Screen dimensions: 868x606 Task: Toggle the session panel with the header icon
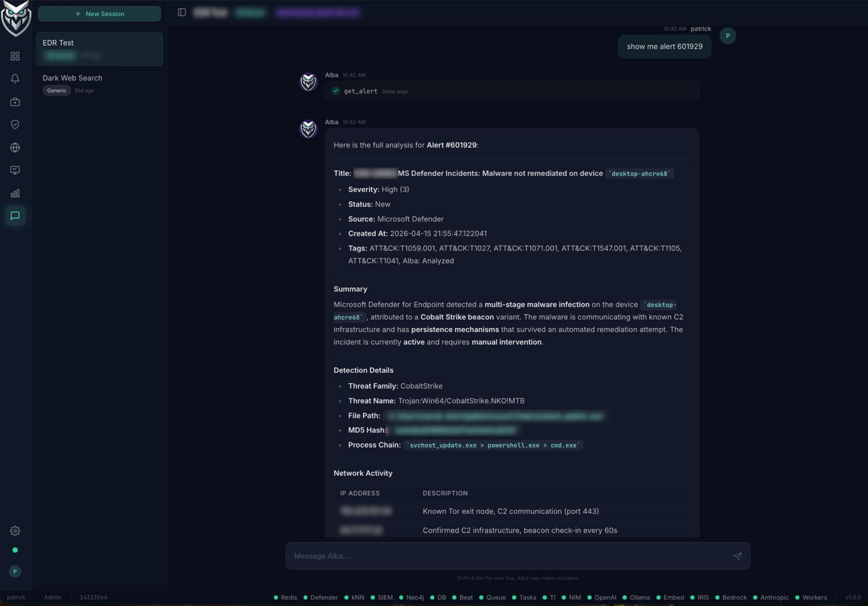click(182, 12)
